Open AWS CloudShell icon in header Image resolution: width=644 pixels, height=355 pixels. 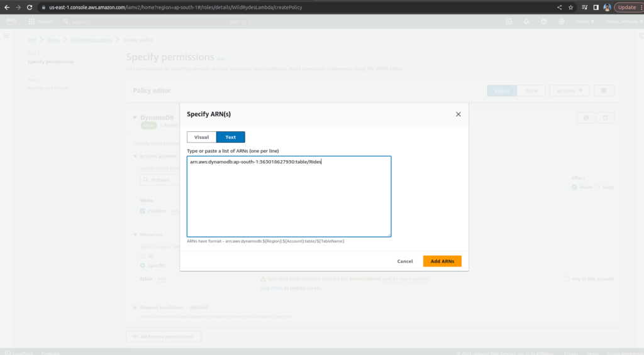click(509, 21)
